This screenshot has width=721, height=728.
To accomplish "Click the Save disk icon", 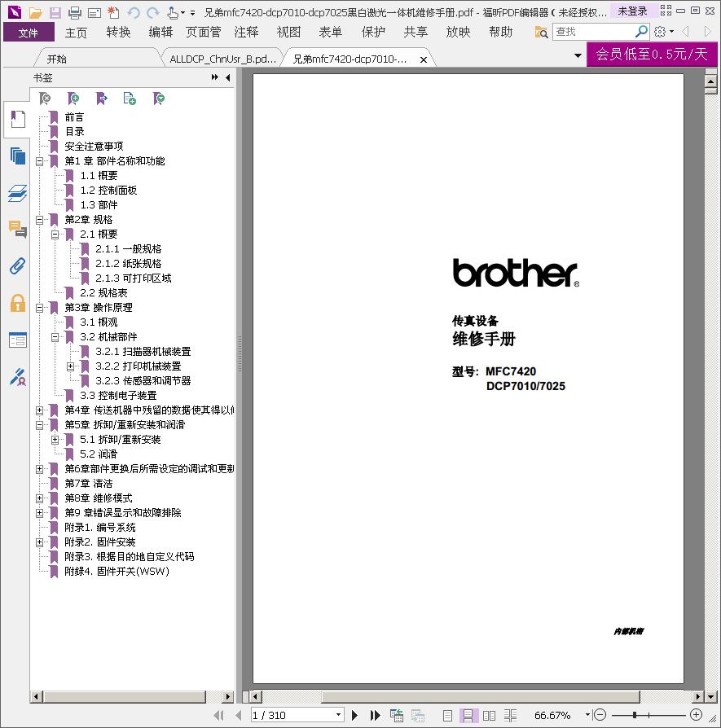I will click(55, 12).
